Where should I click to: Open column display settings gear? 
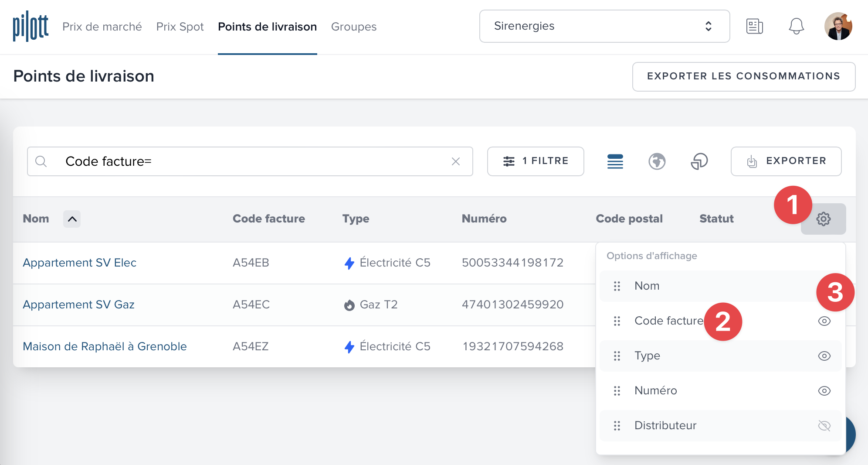click(x=823, y=219)
